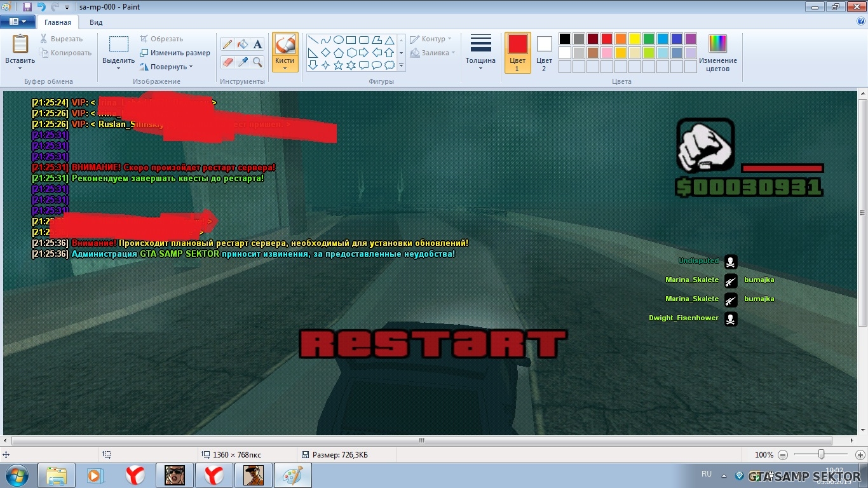Activate Цвет 2 background color
This screenshot has height=488, width=868.
coord(544,53)
